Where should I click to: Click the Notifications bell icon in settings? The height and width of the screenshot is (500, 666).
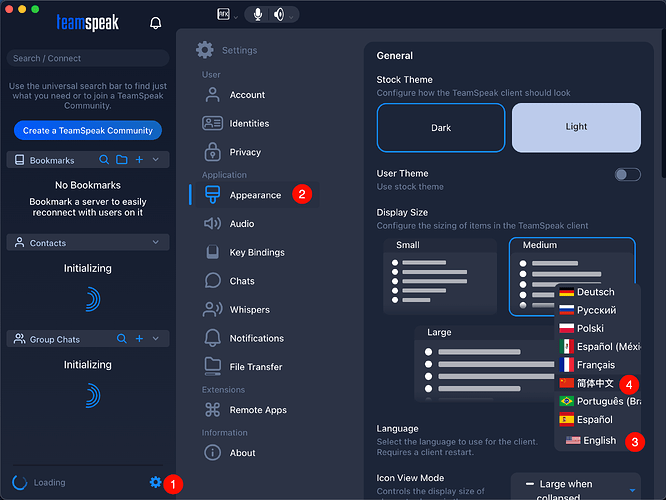point(212,338)
